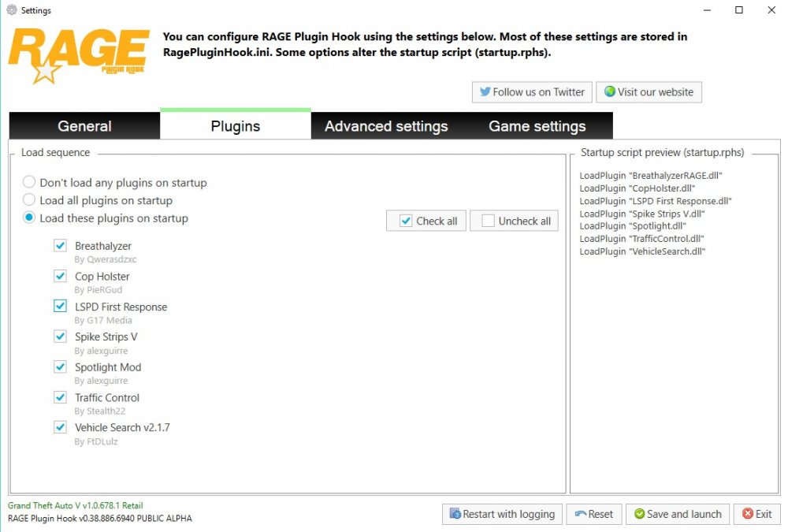The height and width of the screenshot is (532, 788).
Task: Click the RAGE Plugin Hook logo
Action: [78, 56]
